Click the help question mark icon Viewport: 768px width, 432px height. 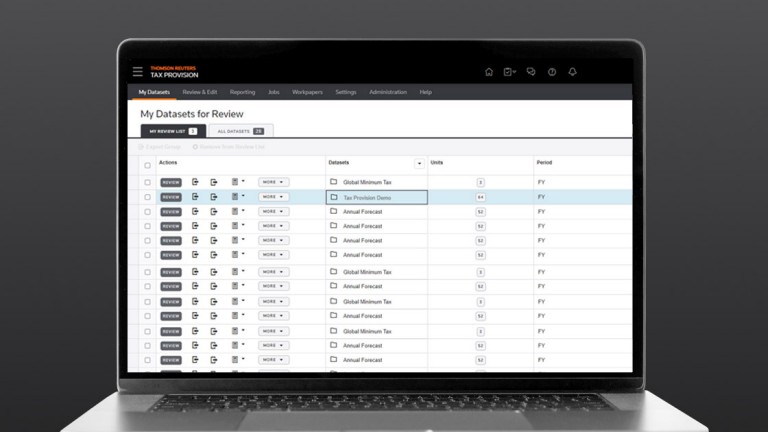pos(552,72)
